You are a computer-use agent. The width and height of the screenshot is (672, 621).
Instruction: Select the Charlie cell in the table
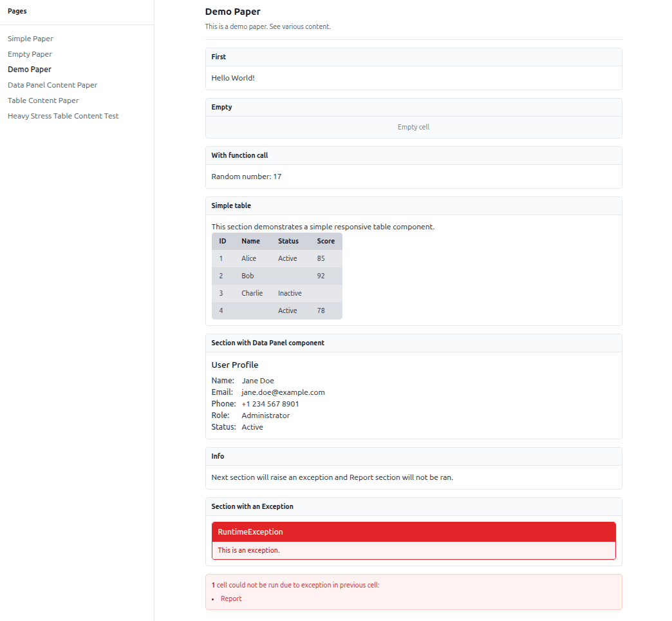click(252, 293)
